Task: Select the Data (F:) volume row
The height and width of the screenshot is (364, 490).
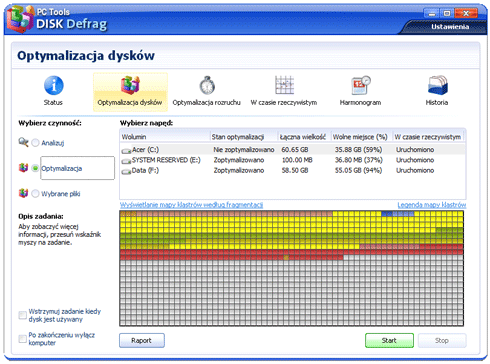Action: (292, 170)
